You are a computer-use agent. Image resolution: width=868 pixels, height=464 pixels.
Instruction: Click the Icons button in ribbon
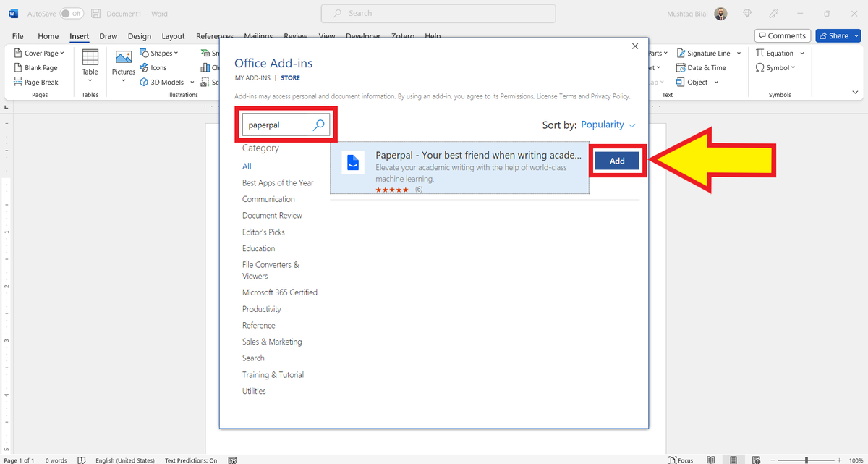tap(153, 67)
